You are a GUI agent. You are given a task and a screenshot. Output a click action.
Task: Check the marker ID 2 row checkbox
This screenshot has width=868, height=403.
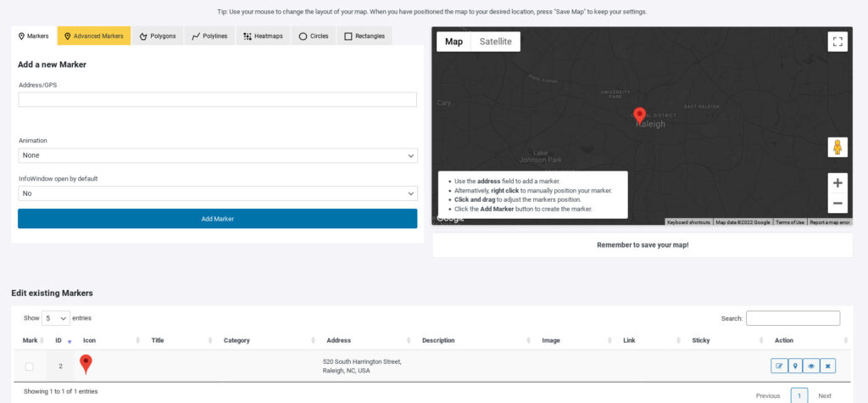coord(30,367)
